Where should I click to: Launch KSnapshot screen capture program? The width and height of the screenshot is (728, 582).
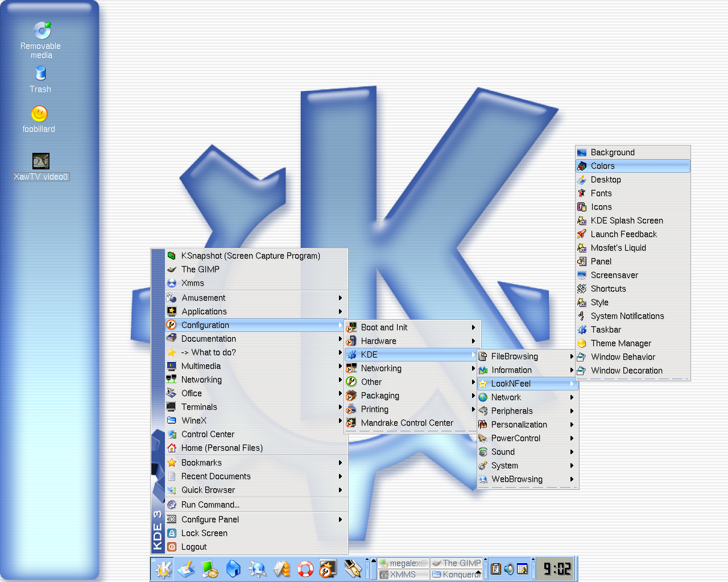(x=256, y=256)
